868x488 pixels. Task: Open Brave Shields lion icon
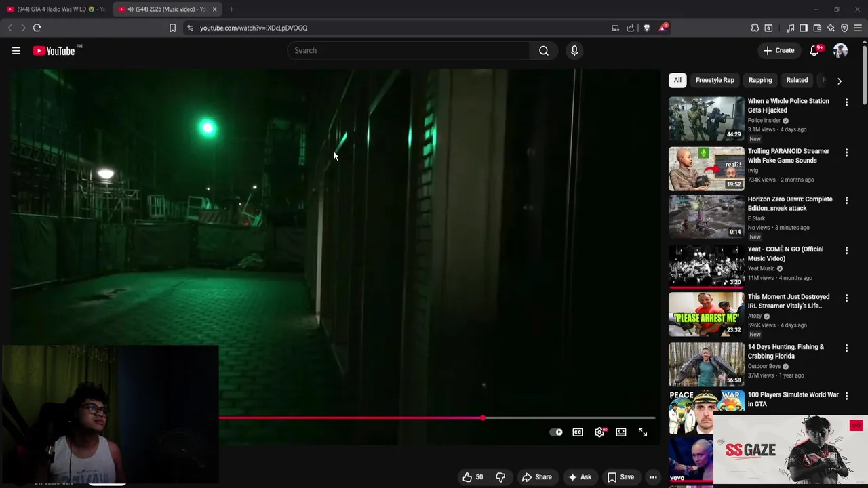coord(646,28)
